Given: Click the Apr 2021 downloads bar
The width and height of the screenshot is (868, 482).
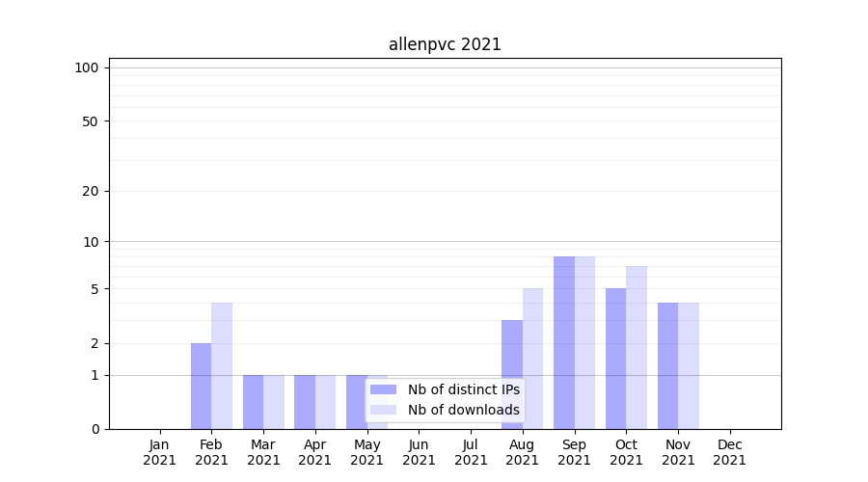Looking at the screenshot, I should [325, 402].
